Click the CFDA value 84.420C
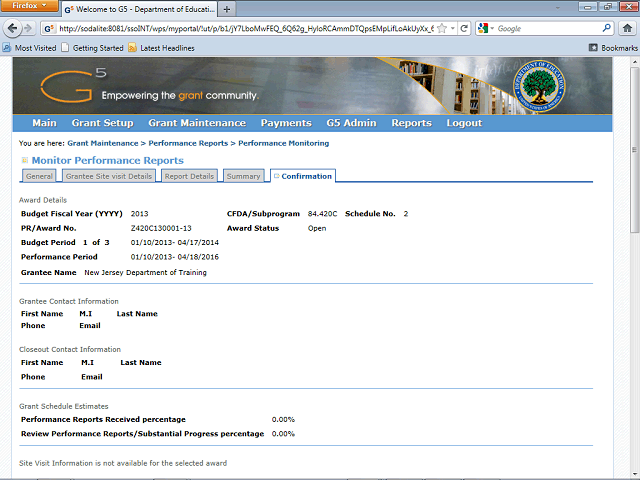 (x=322, y=214)
